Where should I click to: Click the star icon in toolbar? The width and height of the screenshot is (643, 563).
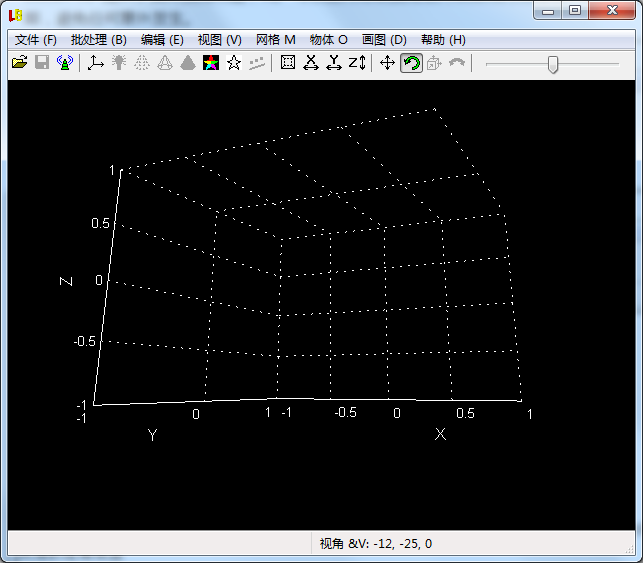coord(234,63)
